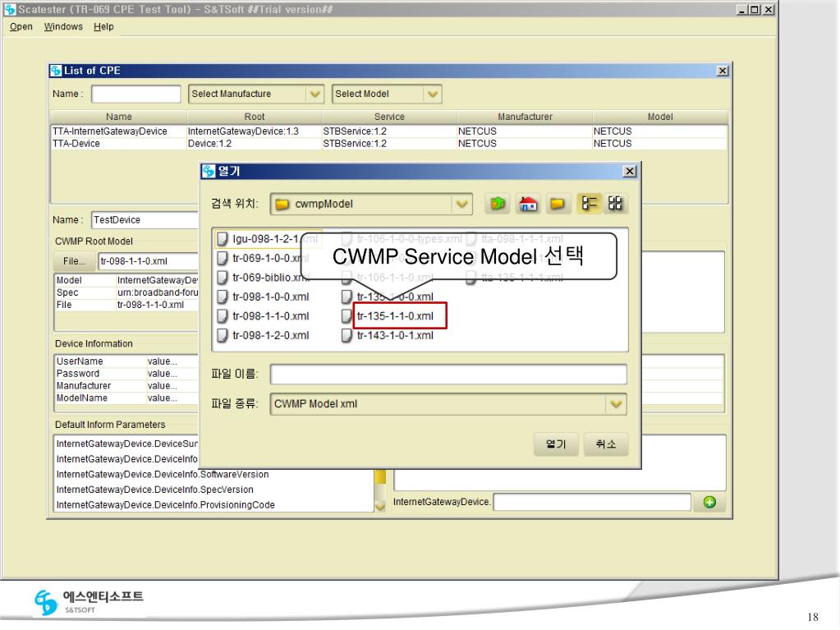Select file tr-135-1-1-0.xml
This screenshot has width=840, height=630.
tap(395, 316)
